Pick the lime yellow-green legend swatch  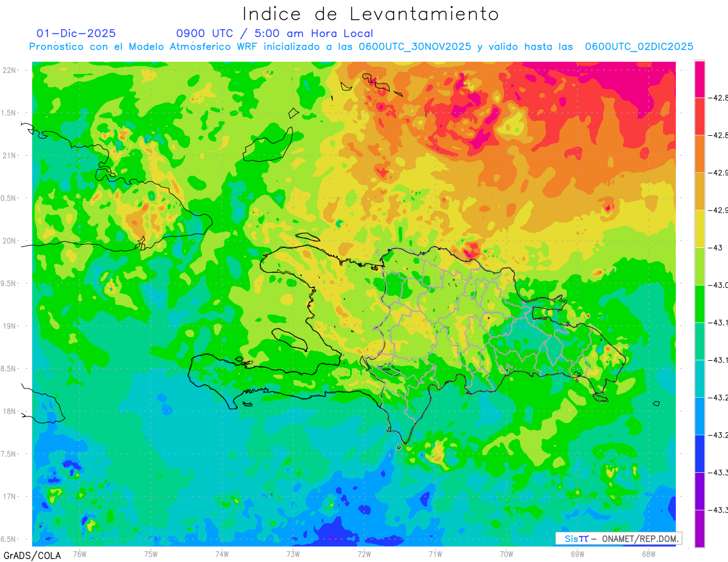tap(699, 266)
